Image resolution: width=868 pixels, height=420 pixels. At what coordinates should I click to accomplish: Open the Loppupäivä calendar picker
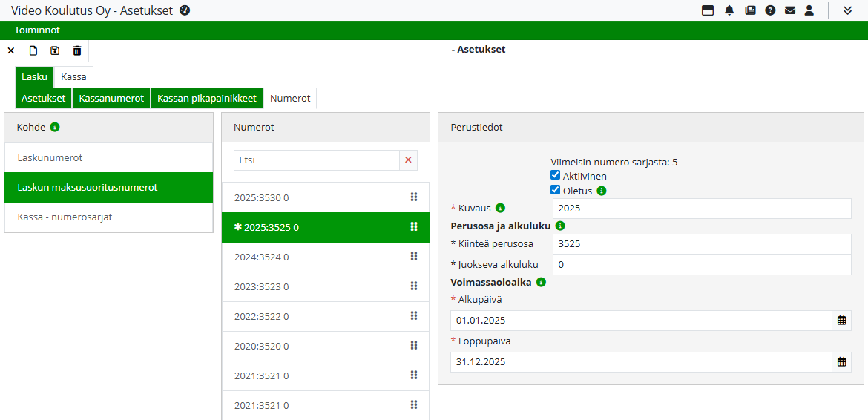click(x=841, y=362)
